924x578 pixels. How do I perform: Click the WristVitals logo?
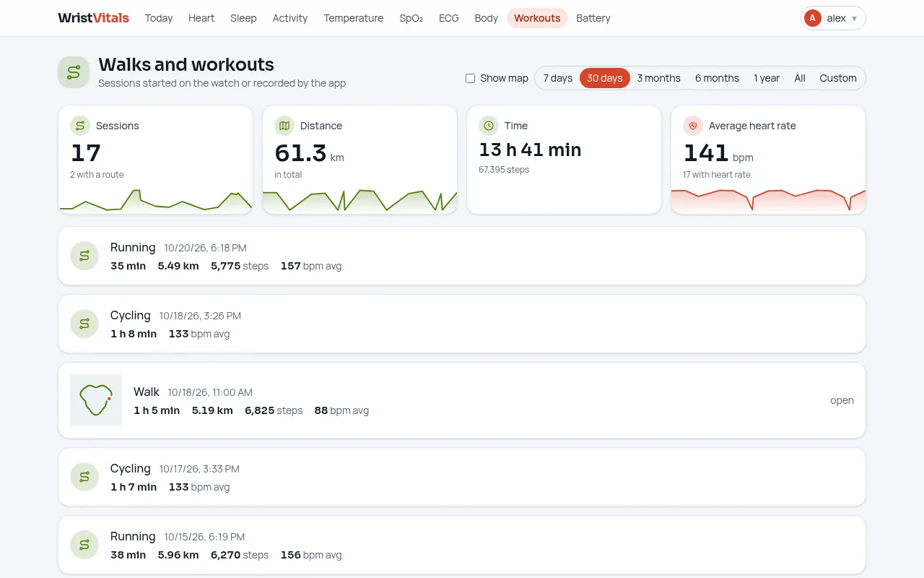[94, 18]
